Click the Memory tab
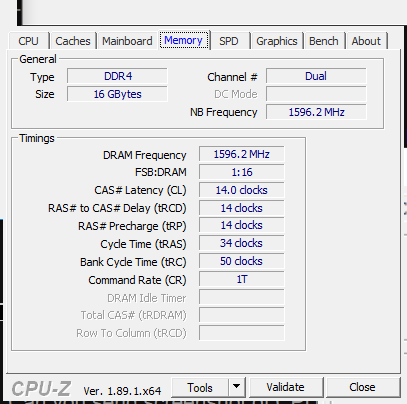Screen dimensions: 407x404 tap(184, 40)
